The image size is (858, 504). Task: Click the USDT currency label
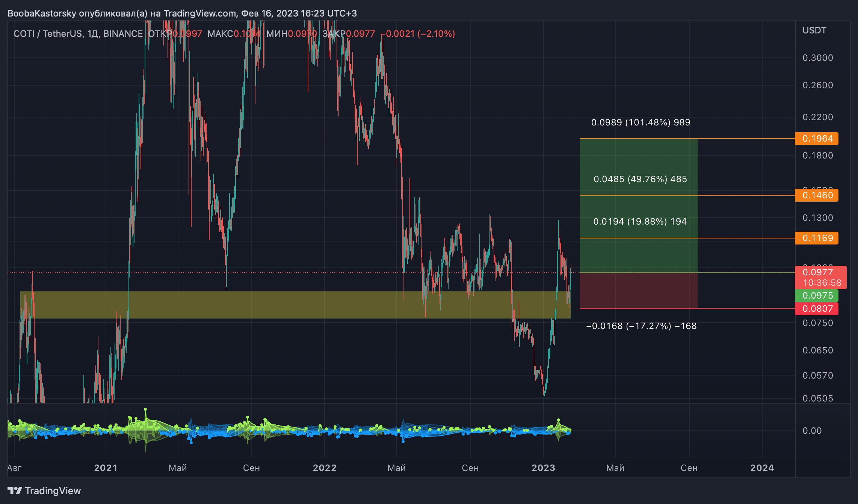click(814, 30)
